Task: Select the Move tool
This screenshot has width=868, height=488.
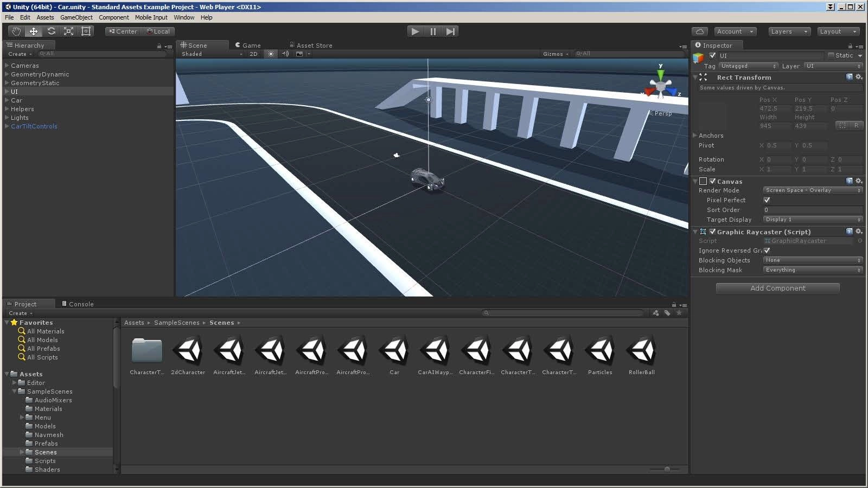Action: [34, 31]
